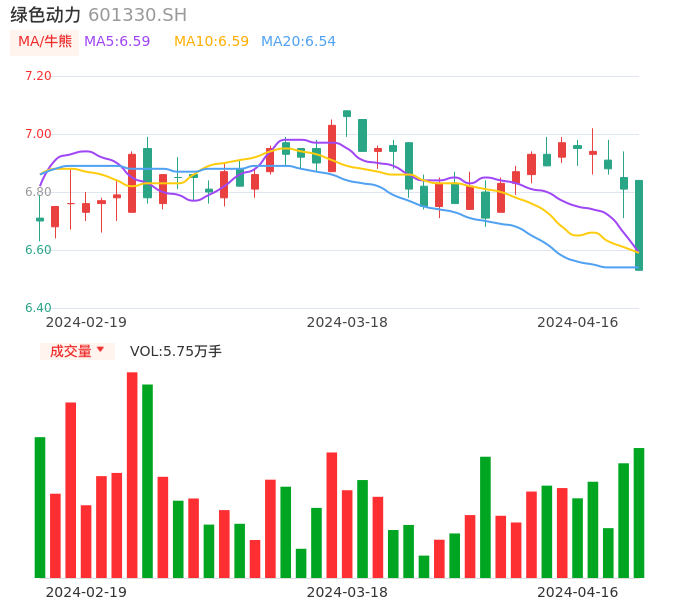
Task: Select 2024-03-18 date below the candlestick chart
Action: pyautogui.click(x=347, y=322)
